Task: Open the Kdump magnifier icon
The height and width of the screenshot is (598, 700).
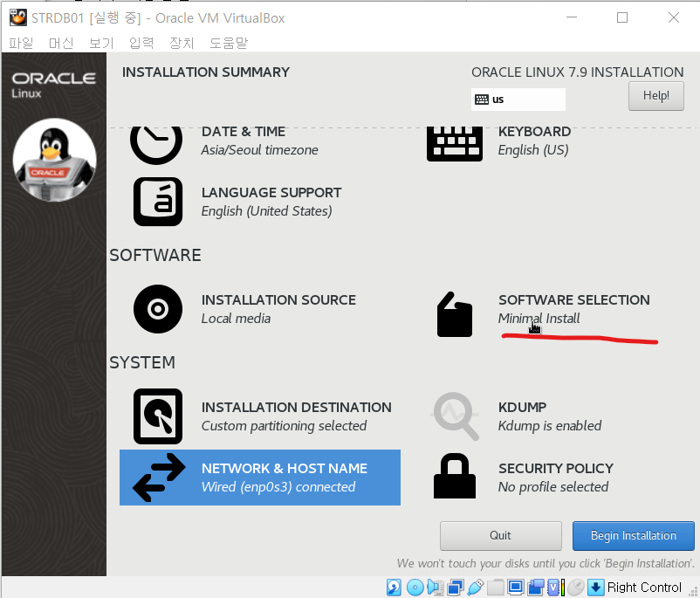Action: tap(455, 416)
